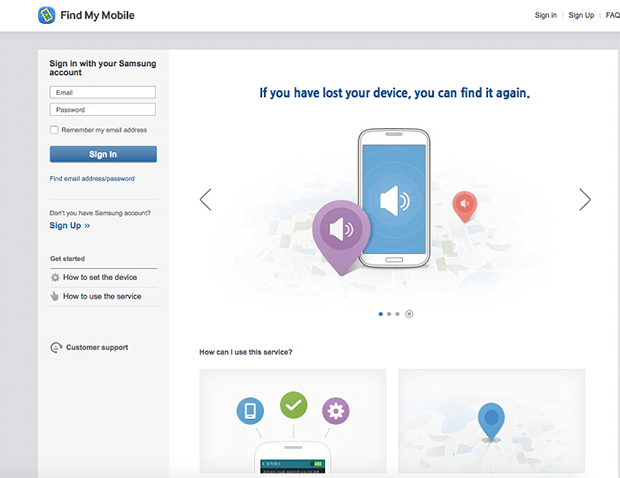Screen dimensions: 620x478
Task: Pause the slideshow with the pause button
Action: click(x=409, y=314)
